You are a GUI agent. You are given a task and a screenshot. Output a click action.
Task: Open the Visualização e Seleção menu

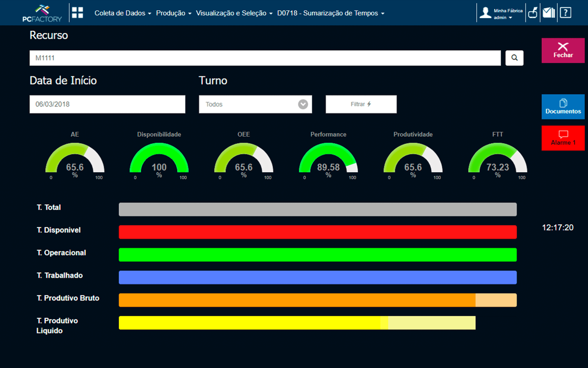[x=234, y=13]
